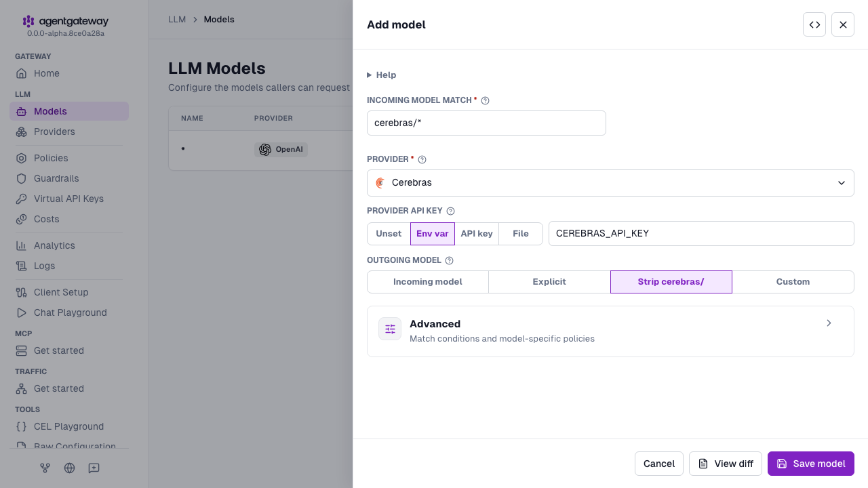Choose Incoming model for outgoing model
This screenshot has width=868, height=488.
(x=428, y=282)
